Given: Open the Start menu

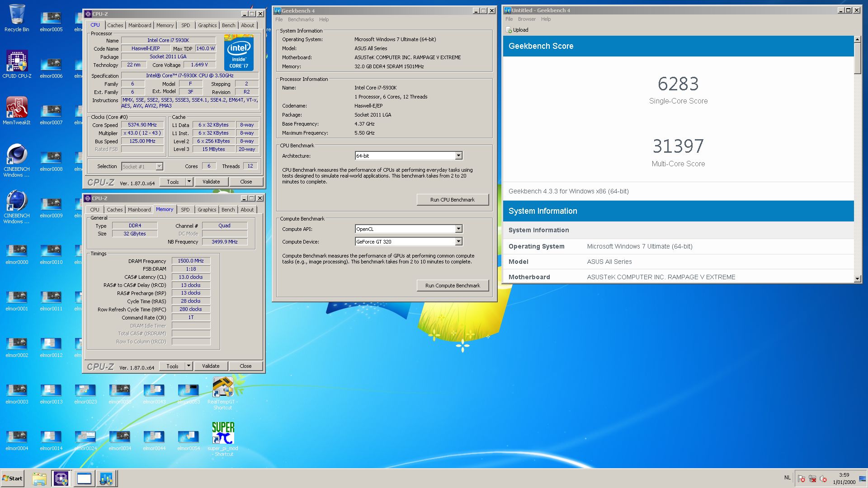Looking at the screenshot, I should click(12, 479).
